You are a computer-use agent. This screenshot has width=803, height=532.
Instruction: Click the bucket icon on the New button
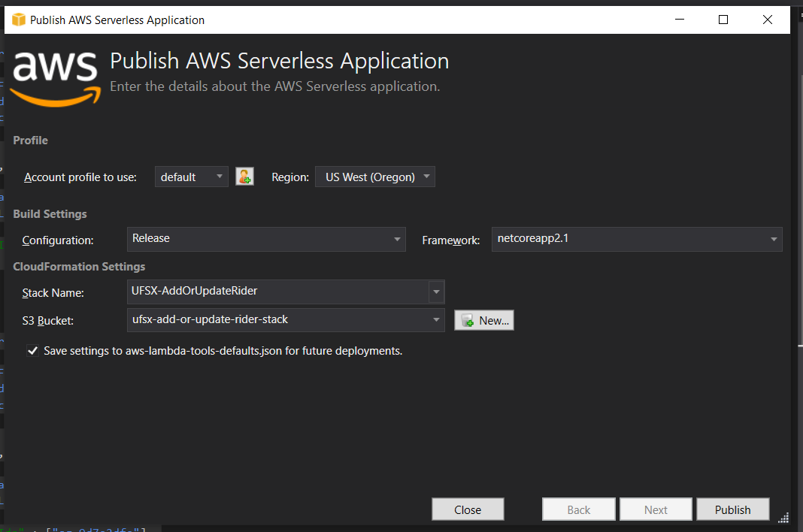point(468,319)
